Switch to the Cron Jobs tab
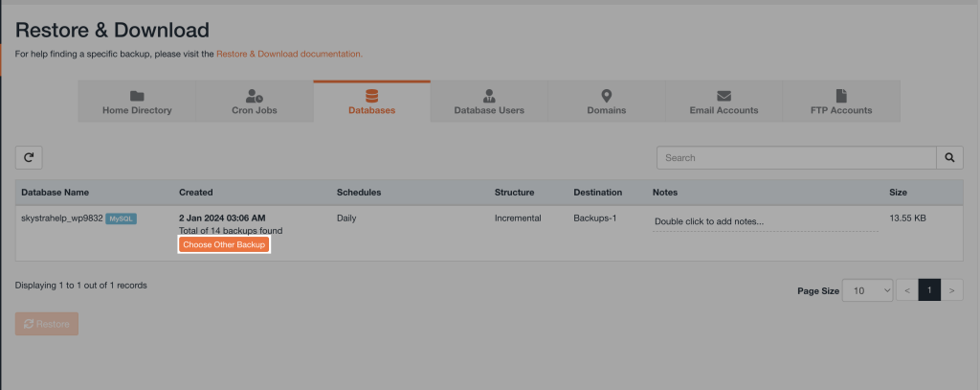The height and width of the screenshot is (390, 980). tap(255, 102)
